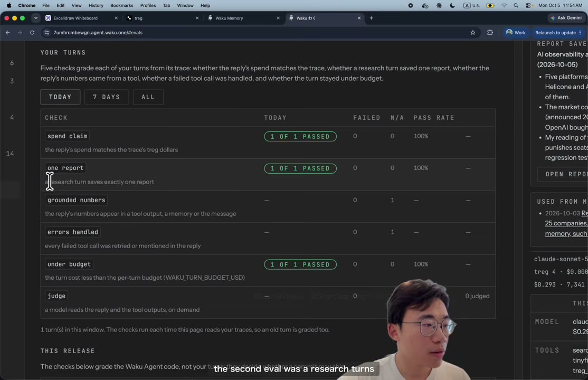
Task: Click the 0 judged count
Action: coord(477,296)
